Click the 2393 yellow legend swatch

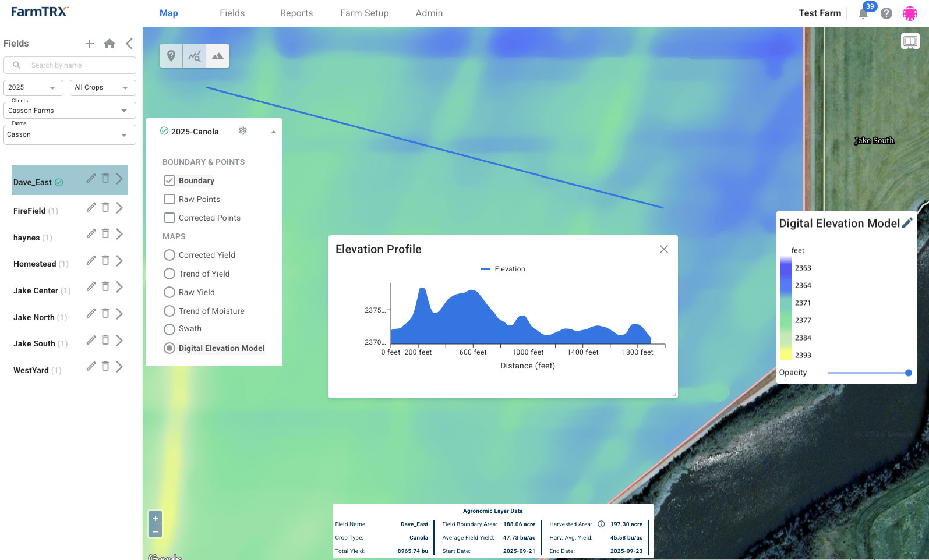pyautogui.click(x=785, y=354)
